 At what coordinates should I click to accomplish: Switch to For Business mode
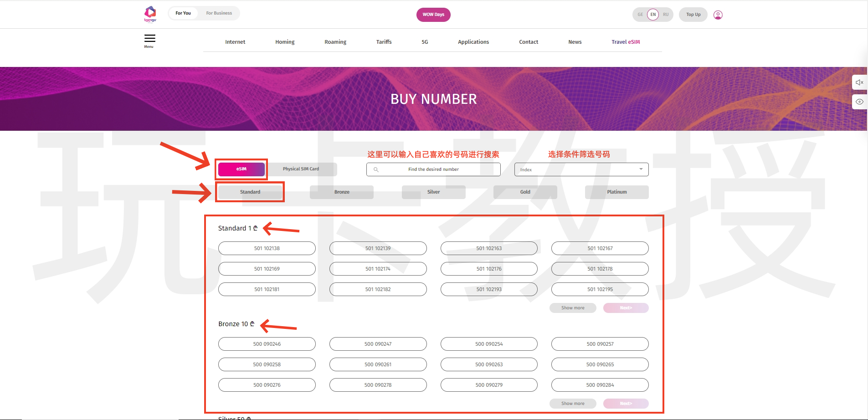pos(219,13)
